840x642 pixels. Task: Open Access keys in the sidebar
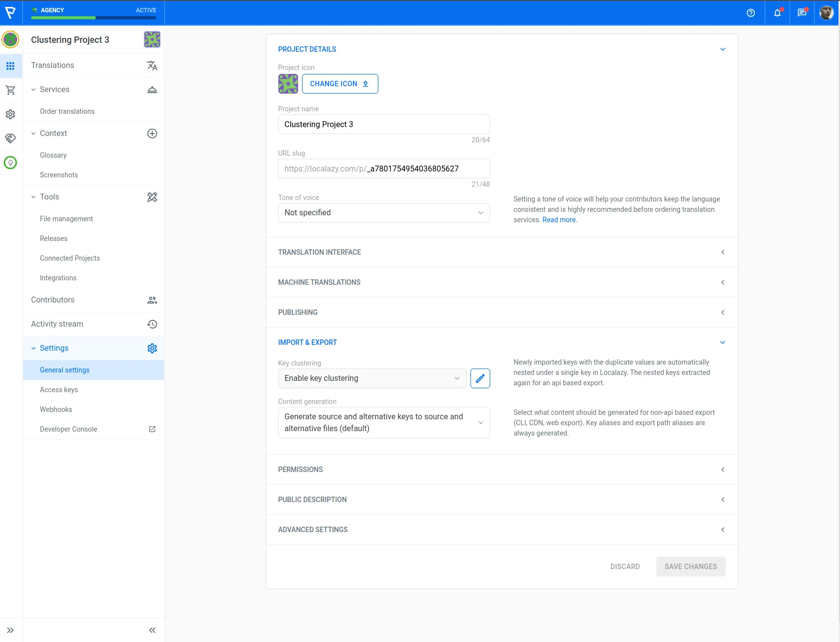[x=59, y=390]
